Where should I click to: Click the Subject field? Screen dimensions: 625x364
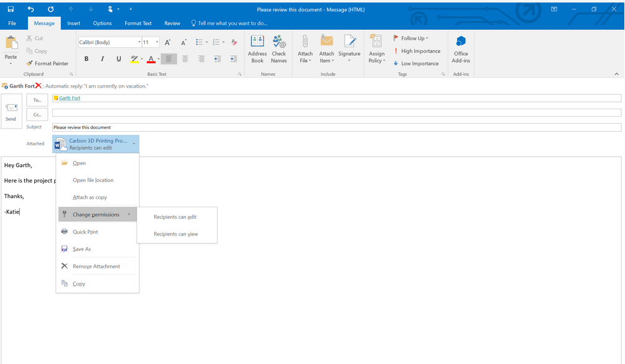click(336, 127)
